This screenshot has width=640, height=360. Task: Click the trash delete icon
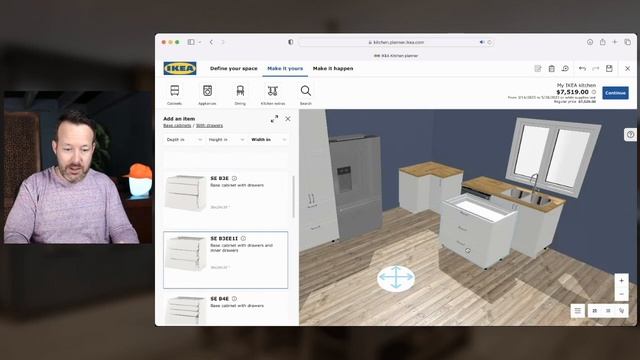[x=551, y=69]
